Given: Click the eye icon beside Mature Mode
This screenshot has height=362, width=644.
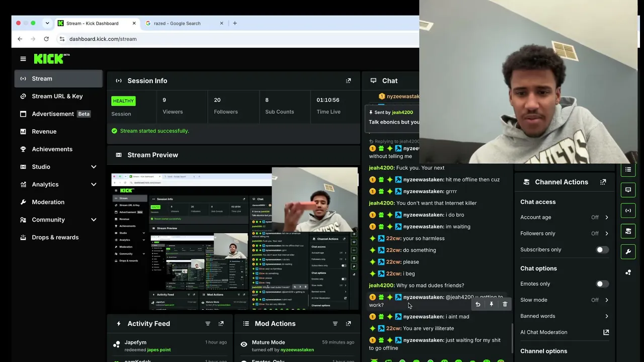Looking at the screenshot, I should point(244,344).
